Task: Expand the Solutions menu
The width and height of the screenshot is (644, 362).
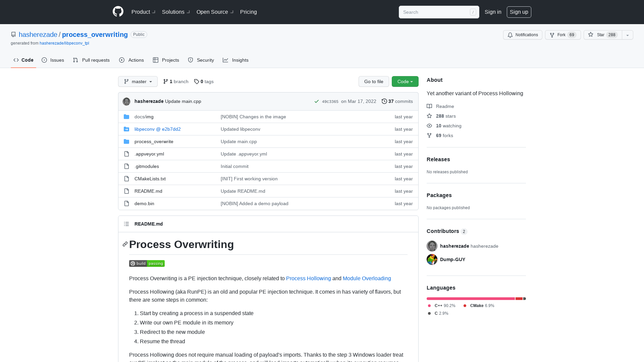Action: tap(176, 12)
